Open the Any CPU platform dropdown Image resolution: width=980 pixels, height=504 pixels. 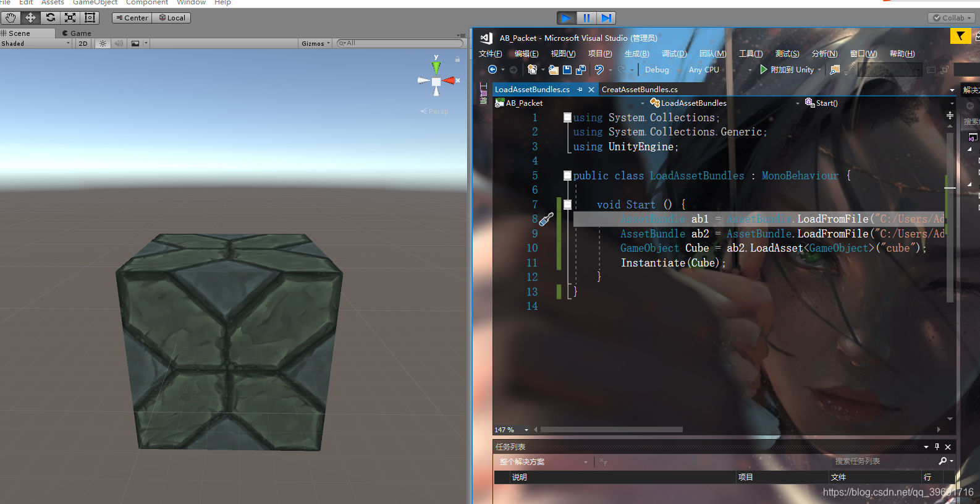(x=720, y=70)
